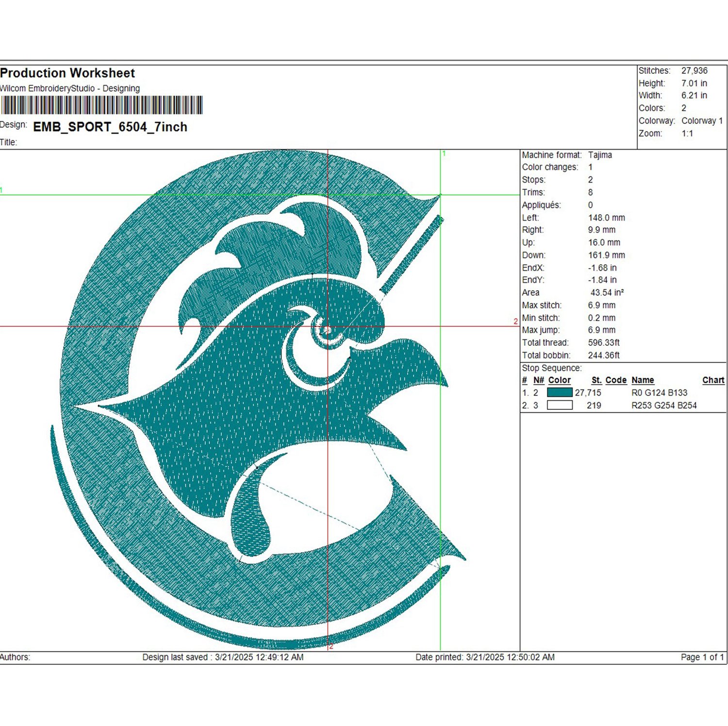Image resolution: width=728 pixels, height=726 pixels.
Task: Click the barcode under the worksheet heading
Action: click(101, 105)
